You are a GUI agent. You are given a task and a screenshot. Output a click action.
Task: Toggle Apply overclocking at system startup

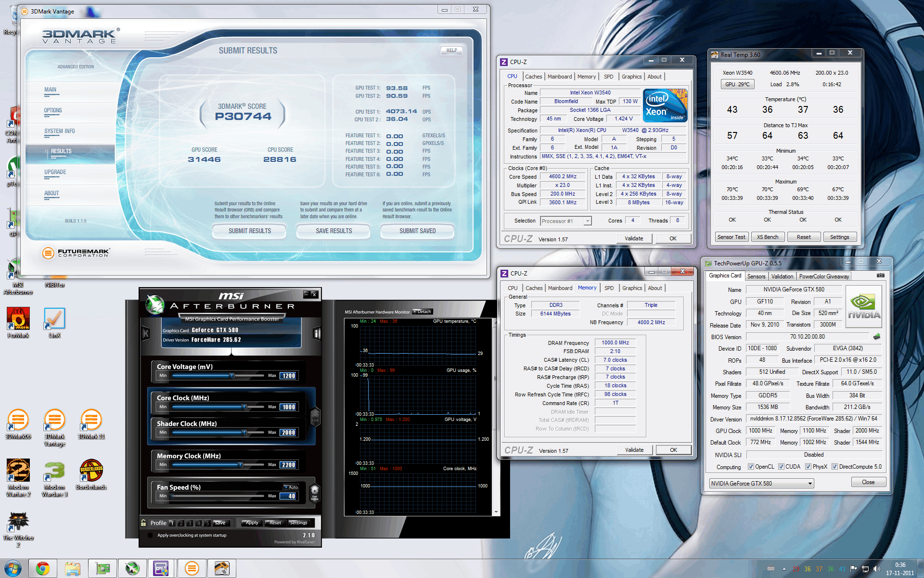(x=150, y=535)
